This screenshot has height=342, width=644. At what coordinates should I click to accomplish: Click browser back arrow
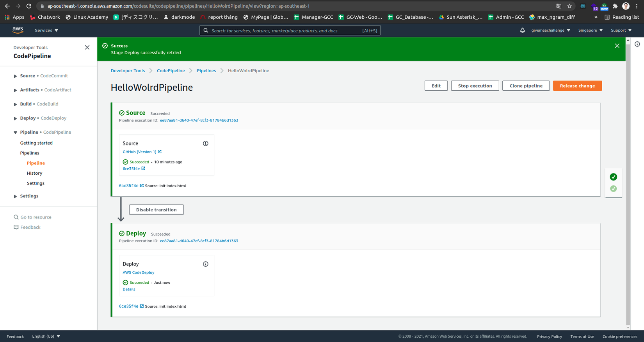pos(7,6)
